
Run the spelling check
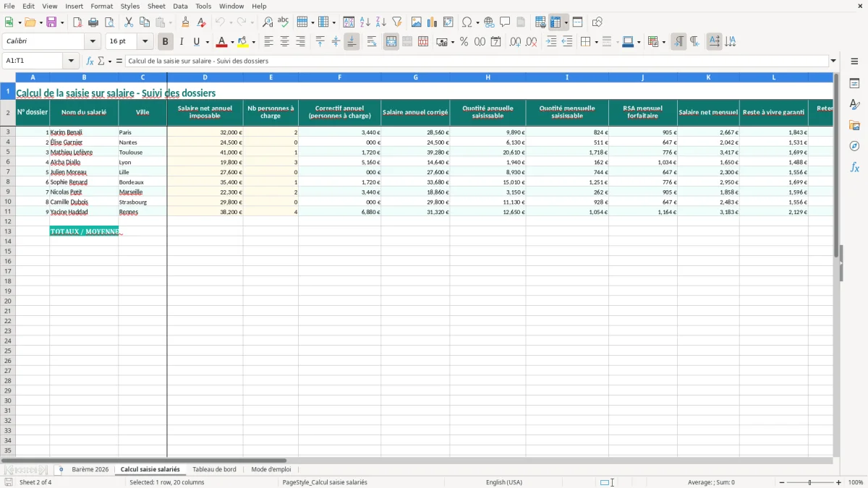click(x=284, y=22)
